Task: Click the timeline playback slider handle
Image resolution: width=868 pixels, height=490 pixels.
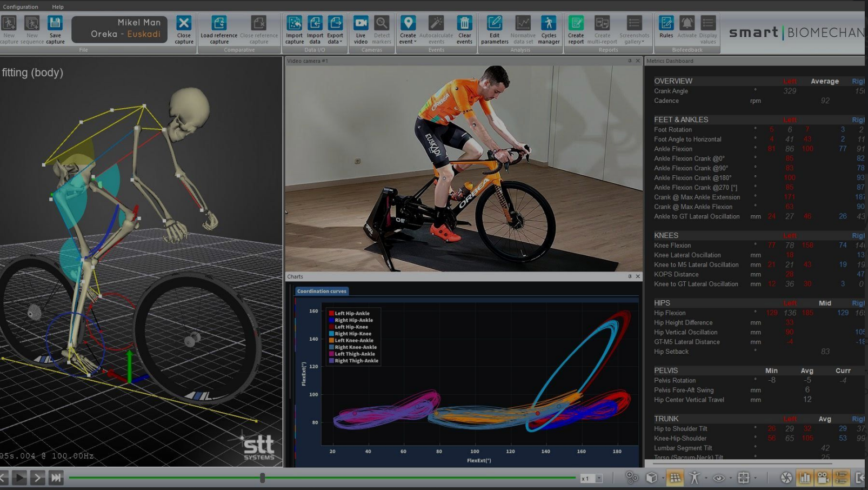Action: pos(262,478)
